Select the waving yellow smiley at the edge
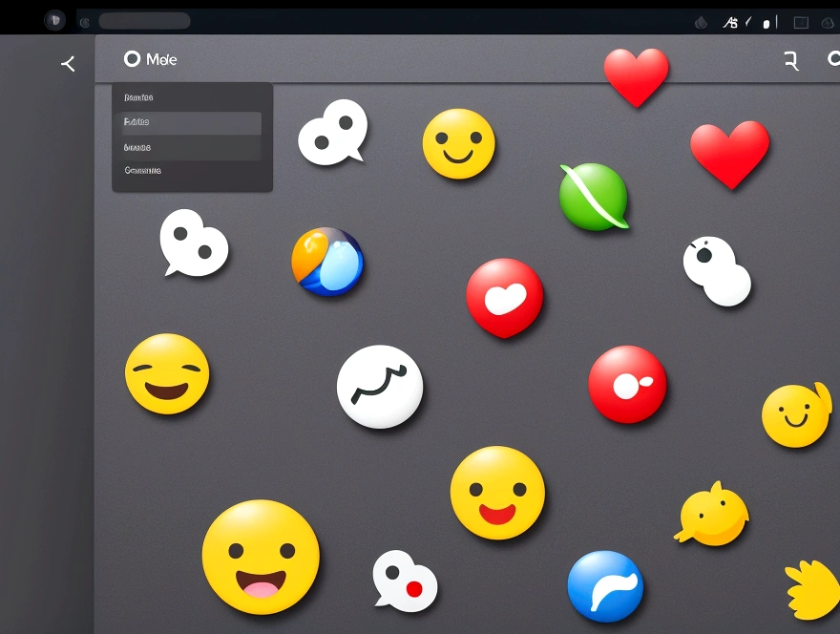This screenshot has height=634, width=840. pos(797,414)
